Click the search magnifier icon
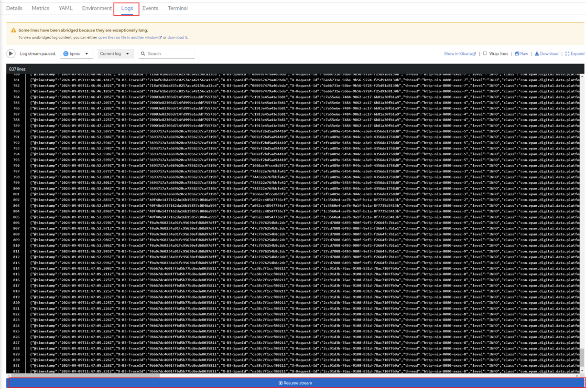Image resolution: width=586 pixels, height=392 pixels. [142, 53]
